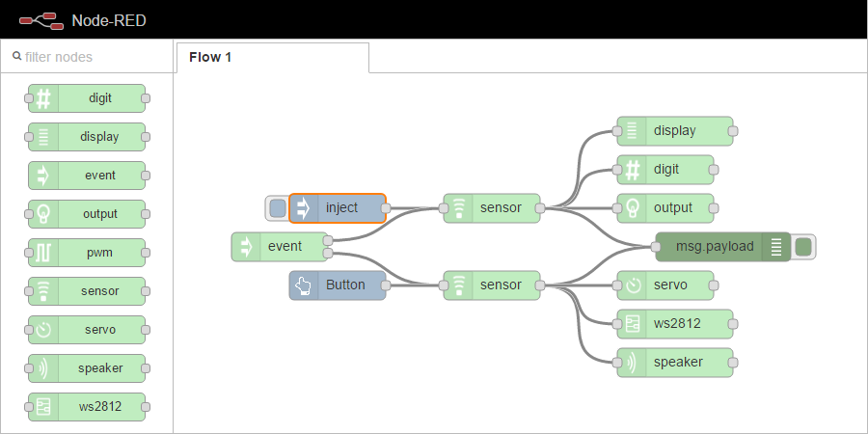Toggle the msg.payload debug node button

(803, 247)
